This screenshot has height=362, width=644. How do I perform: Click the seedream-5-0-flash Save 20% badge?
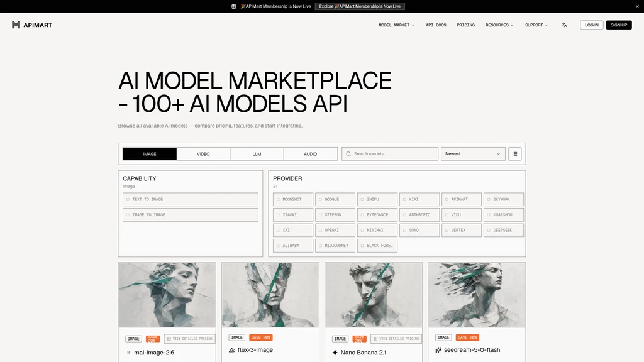(467, 337)
